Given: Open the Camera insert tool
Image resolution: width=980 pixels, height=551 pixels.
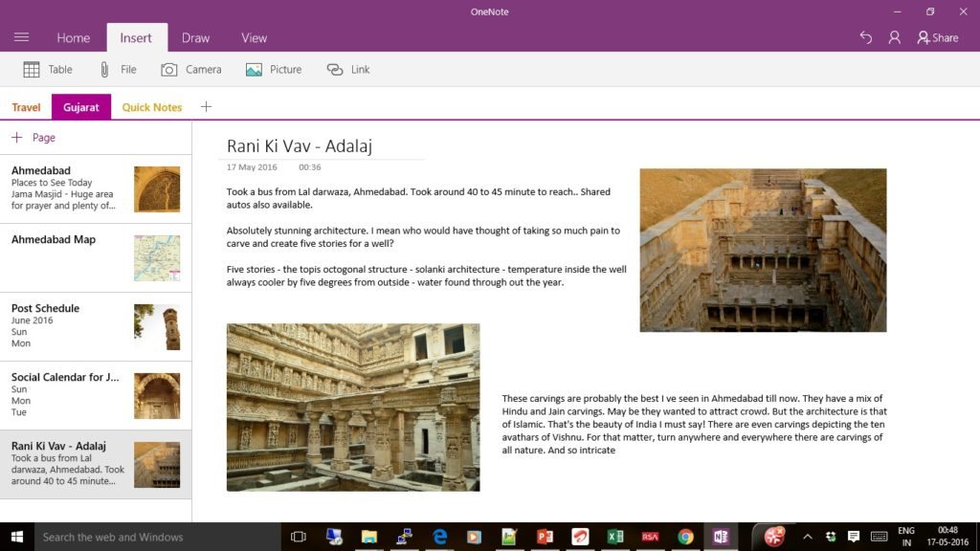Looking at the screenshot, I should coord(191,69).
